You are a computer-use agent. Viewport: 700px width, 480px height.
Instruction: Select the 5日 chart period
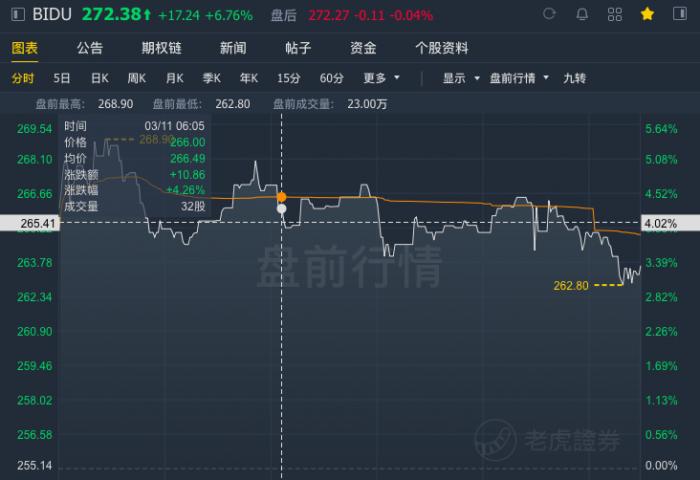tap(62, 78)
